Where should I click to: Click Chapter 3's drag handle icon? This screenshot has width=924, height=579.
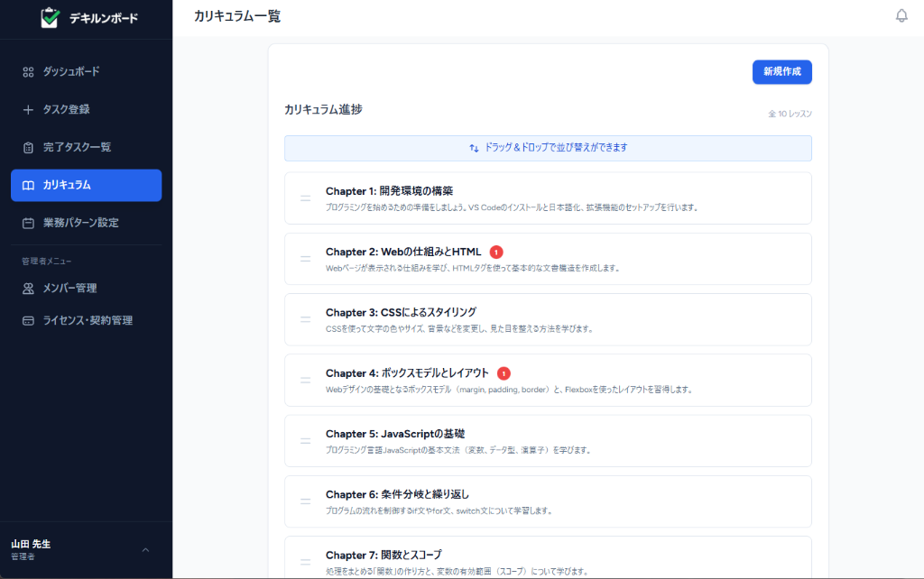pyautogui.click(x=305, y=319)
